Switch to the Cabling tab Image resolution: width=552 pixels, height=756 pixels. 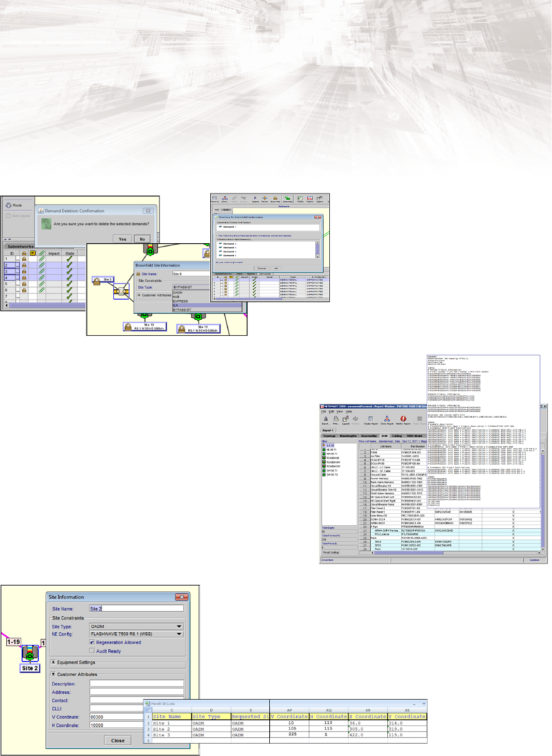point(397,436)
